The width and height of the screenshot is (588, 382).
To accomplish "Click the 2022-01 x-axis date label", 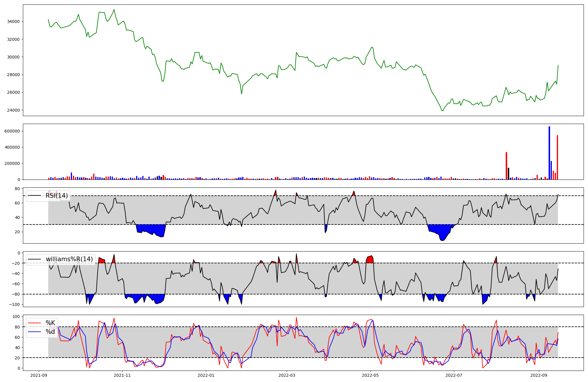I will [x=206, y=375].
